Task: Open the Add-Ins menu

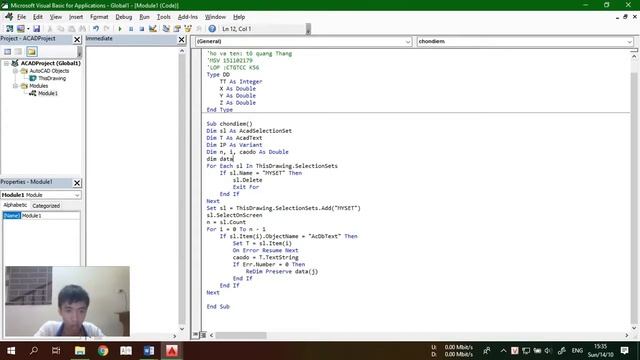Action: [x=188, y=17]
